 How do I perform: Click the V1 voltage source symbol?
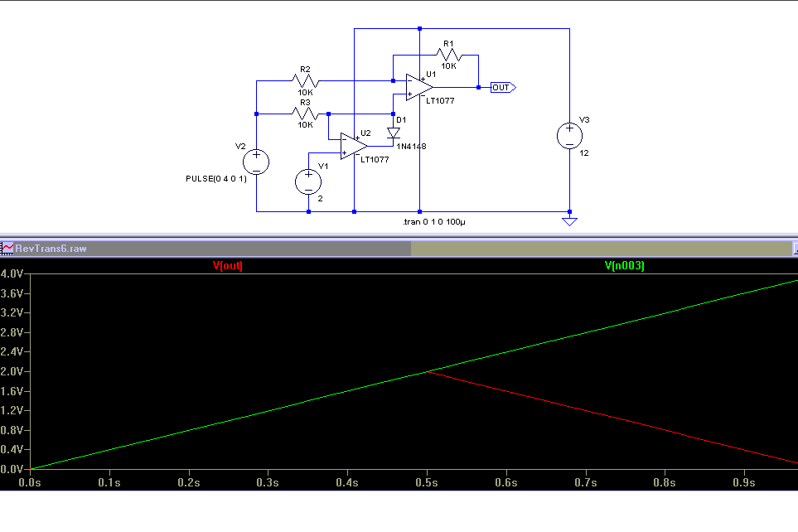pos(308,181)
